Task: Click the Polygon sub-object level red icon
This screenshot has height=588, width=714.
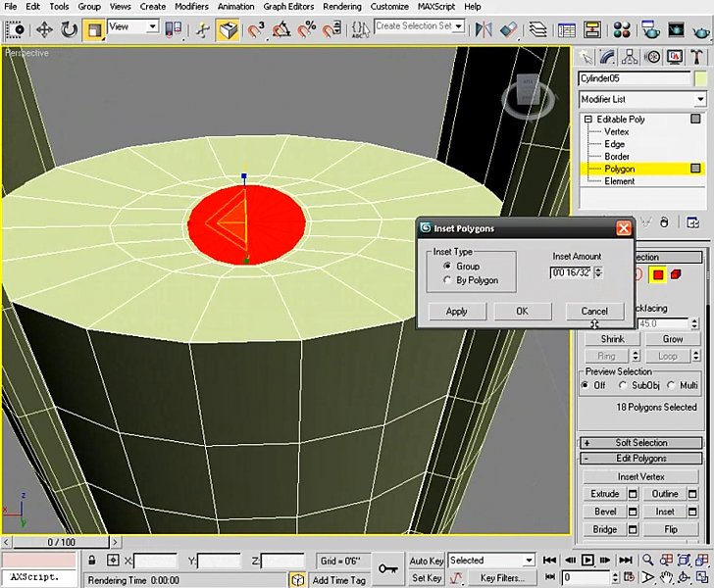Action: click(x=658, y=274)
